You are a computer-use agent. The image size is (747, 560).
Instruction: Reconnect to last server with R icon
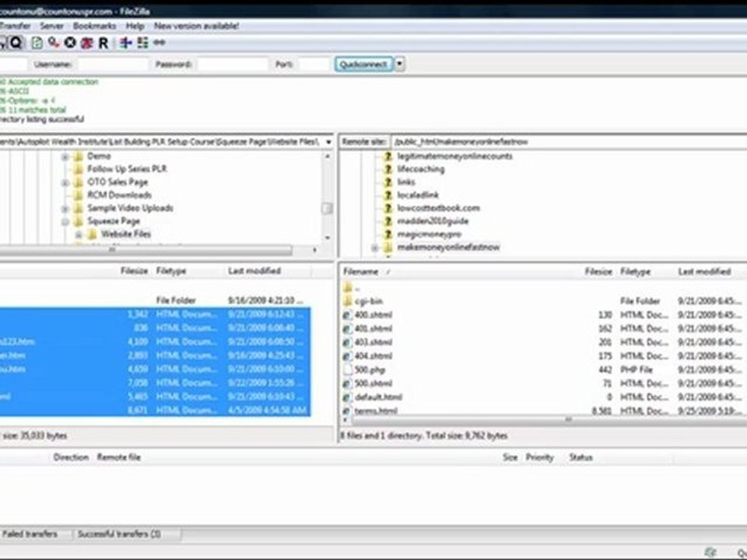(103, 43)
